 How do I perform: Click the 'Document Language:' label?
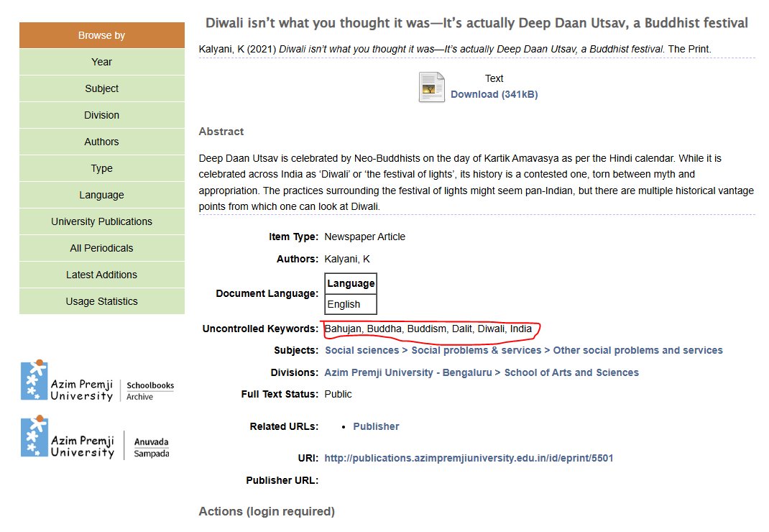click(x=267, y=293)
